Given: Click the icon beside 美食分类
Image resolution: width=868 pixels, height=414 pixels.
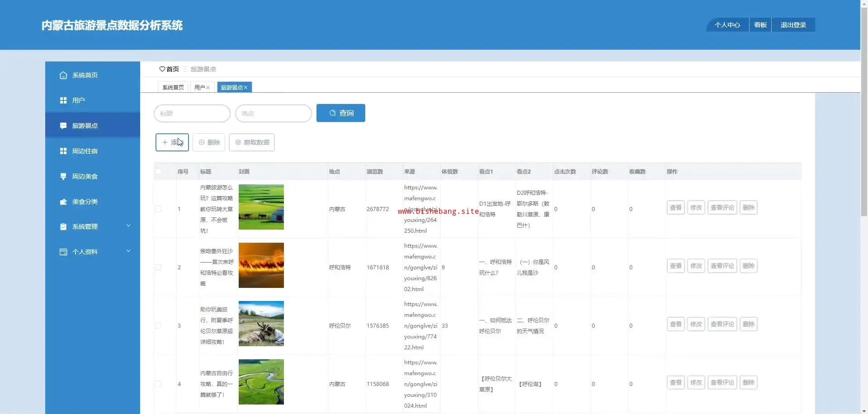Looking at the screenshot, I should point(63,202).
